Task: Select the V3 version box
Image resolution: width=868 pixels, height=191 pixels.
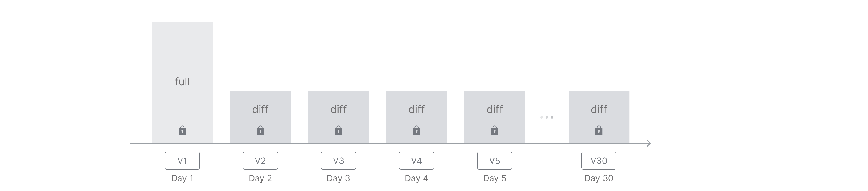Action: [338, 161]
